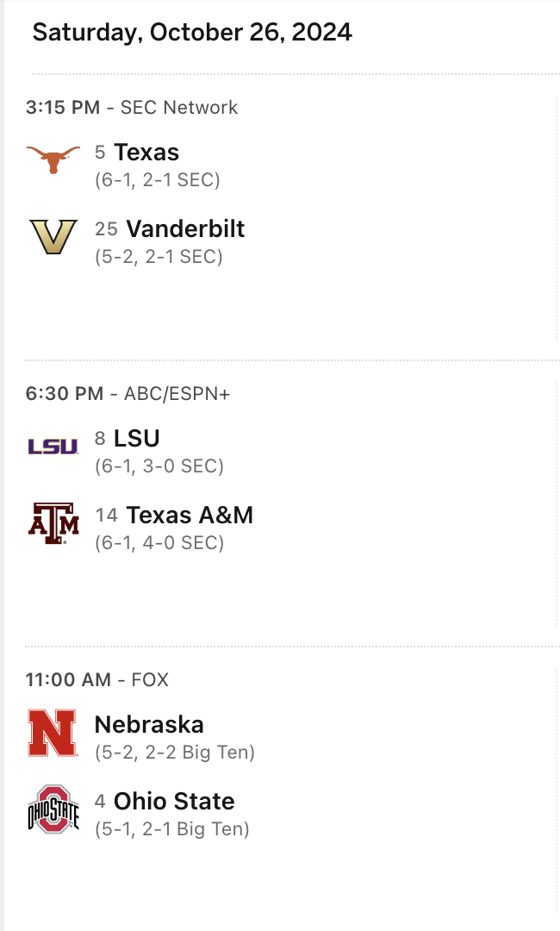Viewport: 560px width, 931px height.
Task: Open the Texas A&M team link
Action: coord(190,515)
